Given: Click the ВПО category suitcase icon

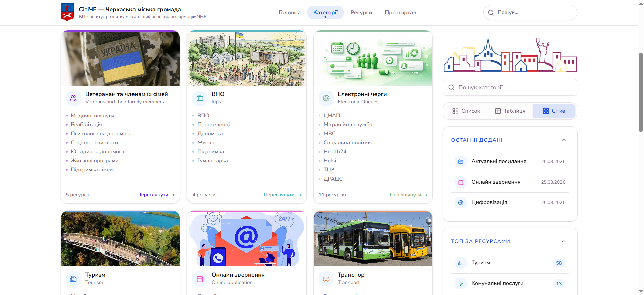Looking at the screenshot, I should coord(200,98).
